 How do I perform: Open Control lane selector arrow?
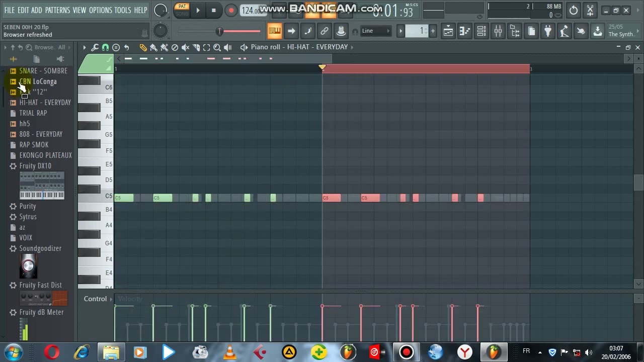[x=111, y=299]
